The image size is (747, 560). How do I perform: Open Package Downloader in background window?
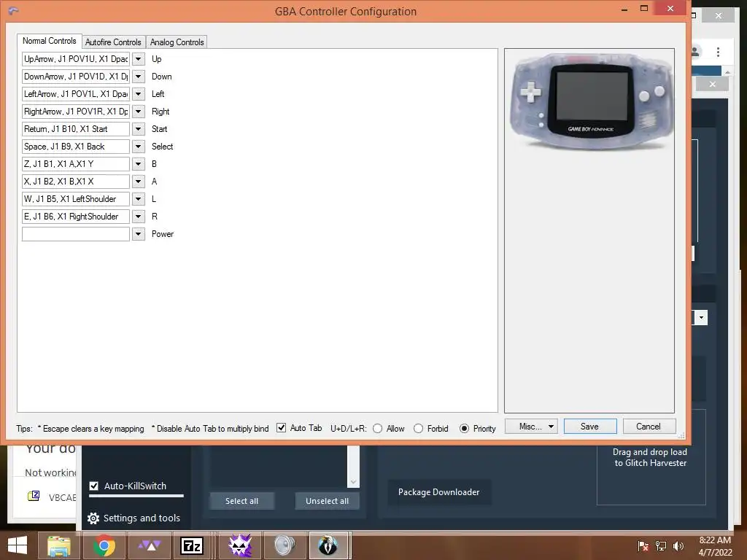[438, 492]
